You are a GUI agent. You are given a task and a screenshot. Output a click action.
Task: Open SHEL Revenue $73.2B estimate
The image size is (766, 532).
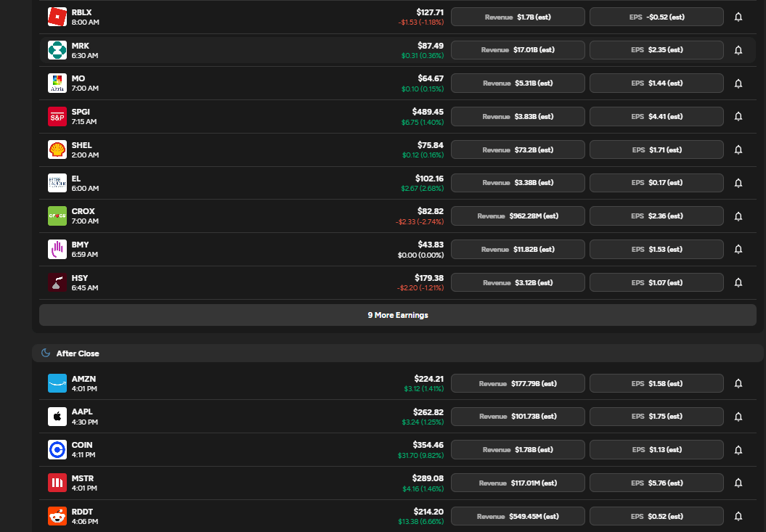click(x=518, y=150)
